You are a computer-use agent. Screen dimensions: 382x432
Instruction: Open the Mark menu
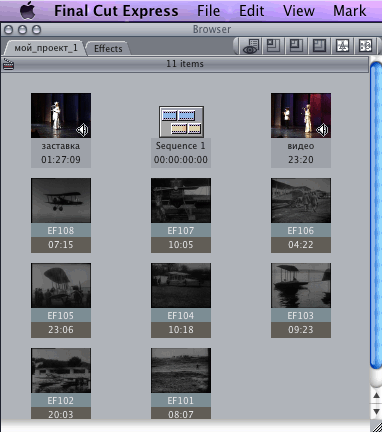pos(350,11)
